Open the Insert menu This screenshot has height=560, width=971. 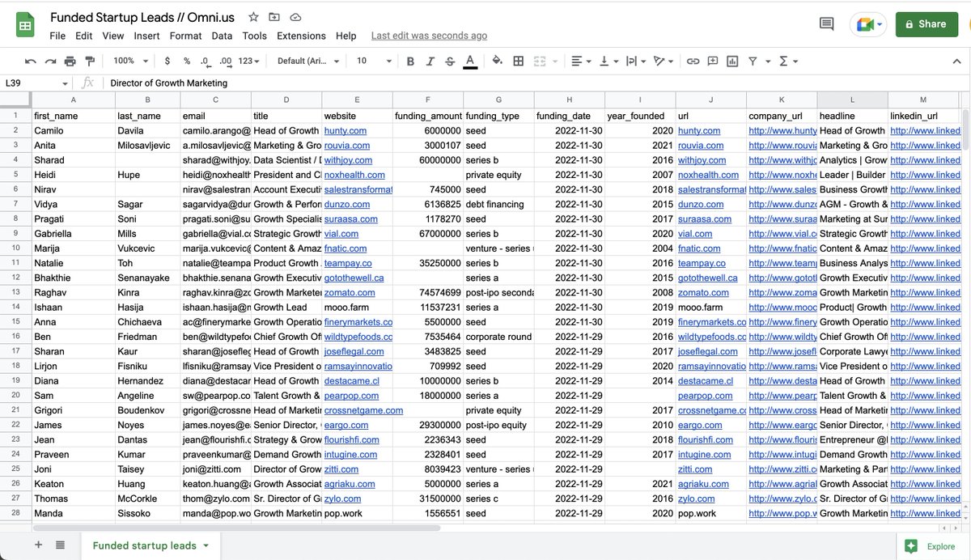pos(147,36)
